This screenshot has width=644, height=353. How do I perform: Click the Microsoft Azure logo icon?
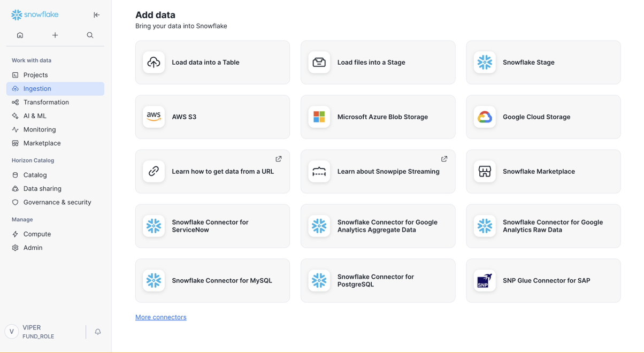pyautogui.click(x=319, y=117)
